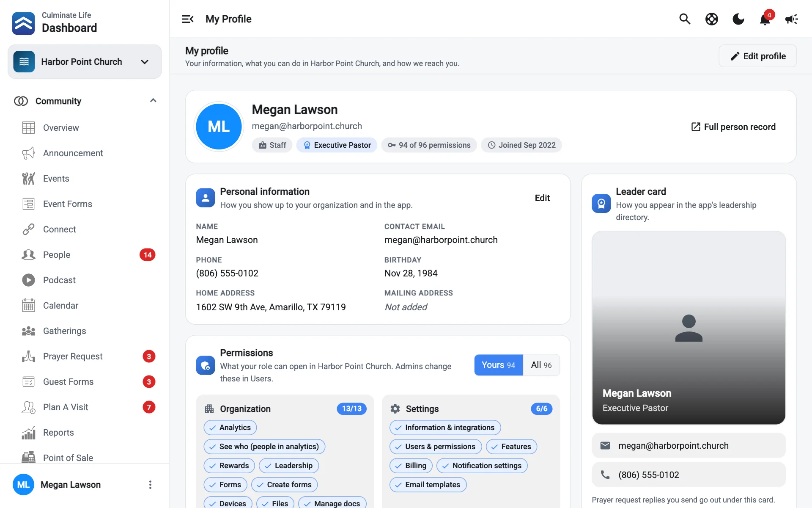Screen dimensions: 812x508
Task: Click the Announcement megaphone sidebar icon
Action: tap(28, 153)
